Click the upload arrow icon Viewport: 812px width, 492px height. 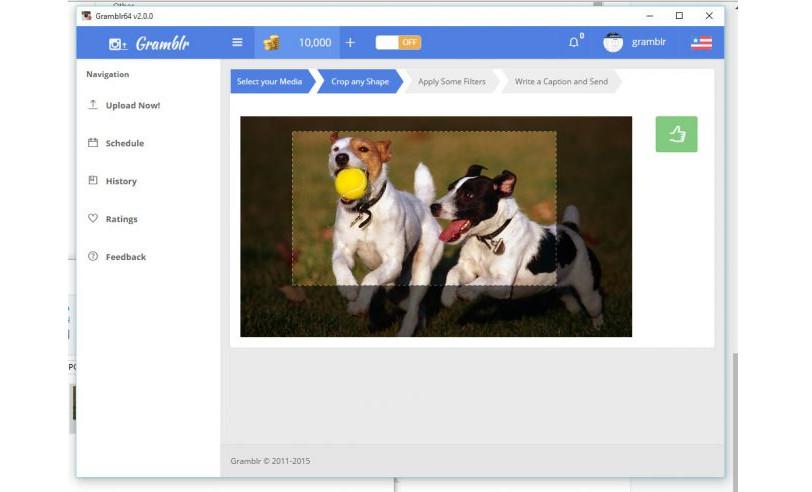93,105
